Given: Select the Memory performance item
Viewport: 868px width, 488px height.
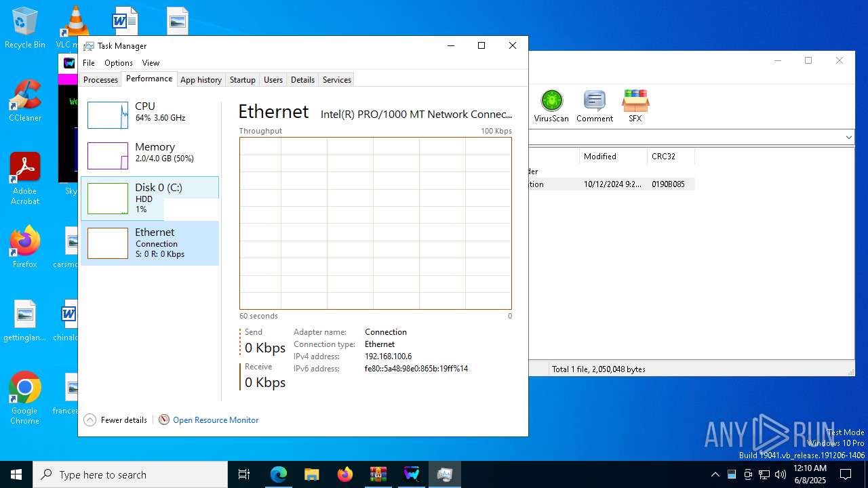Looking at the screenshot, I should [x=150, y=156].
